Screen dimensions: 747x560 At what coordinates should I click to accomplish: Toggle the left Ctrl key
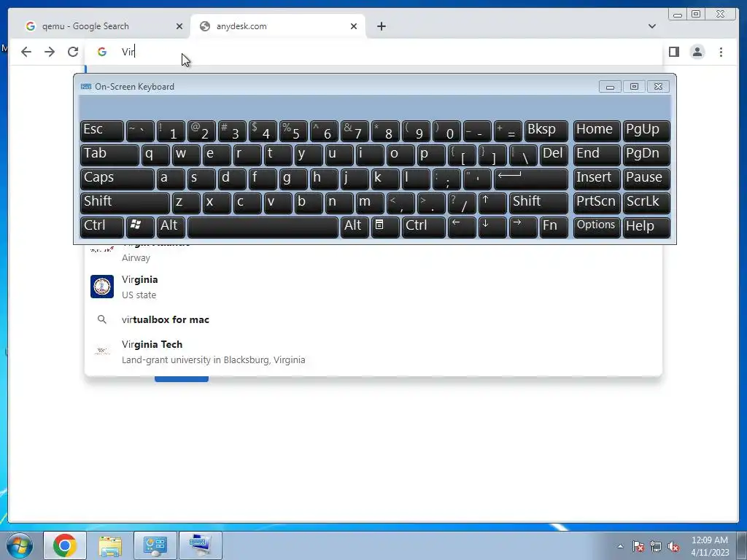pos(102,227)
